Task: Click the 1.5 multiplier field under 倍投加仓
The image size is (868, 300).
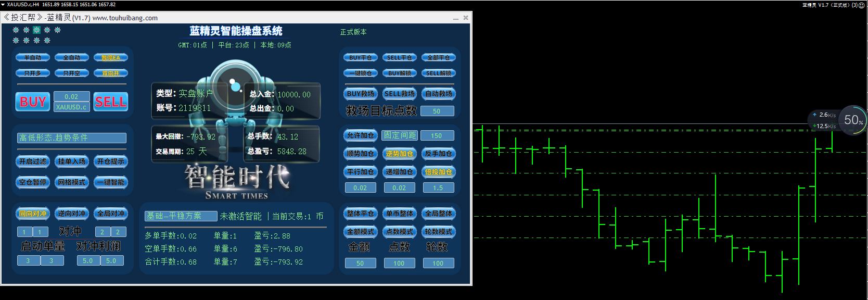Action: point(438,187)
